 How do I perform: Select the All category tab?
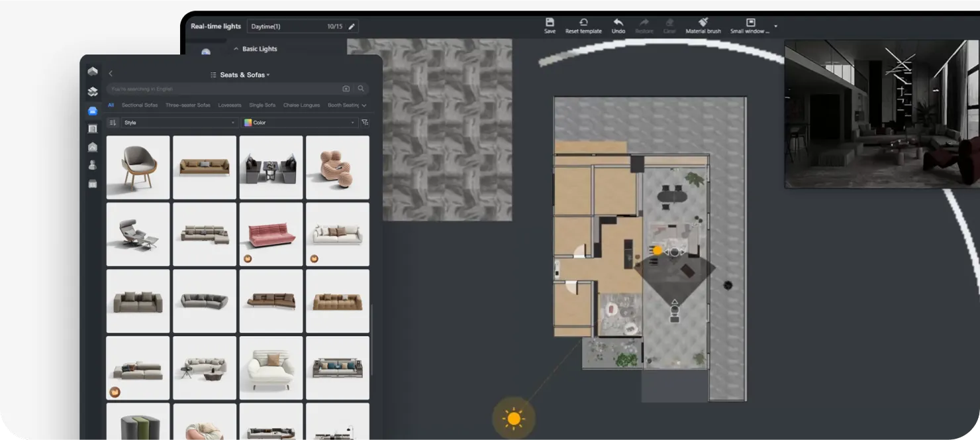click(x=111, y=105)
